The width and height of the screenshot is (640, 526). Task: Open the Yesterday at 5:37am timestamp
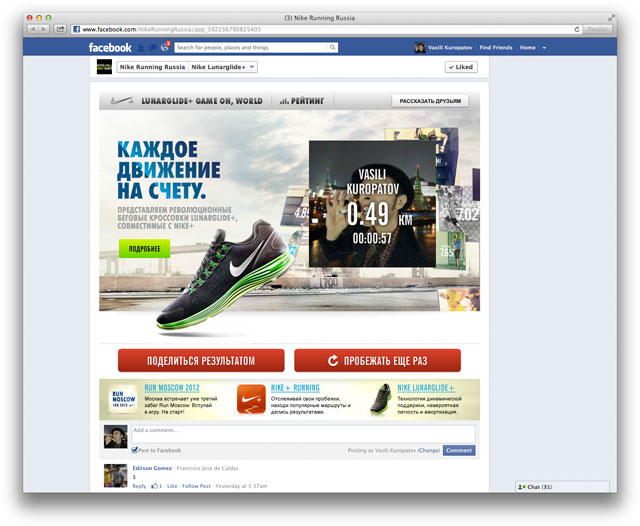241,486
